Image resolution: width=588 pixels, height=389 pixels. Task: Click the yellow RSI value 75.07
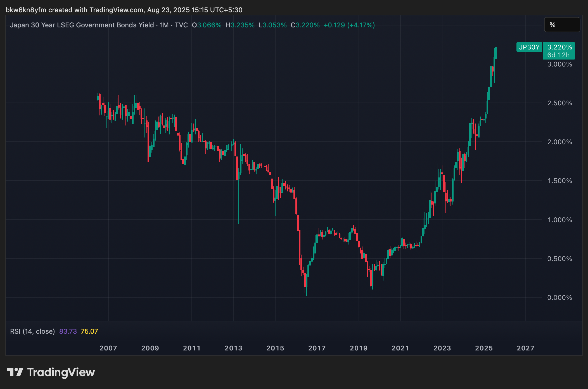coord(89,331)
